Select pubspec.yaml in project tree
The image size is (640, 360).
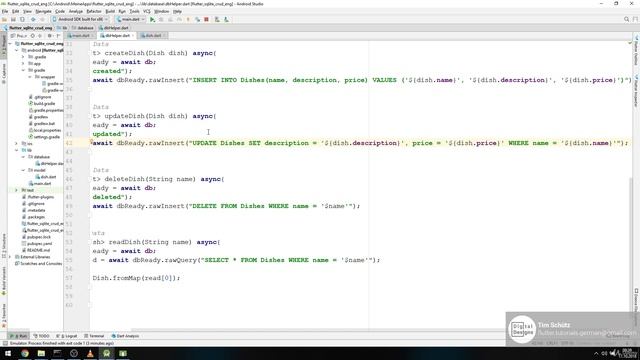click(37, 243)
